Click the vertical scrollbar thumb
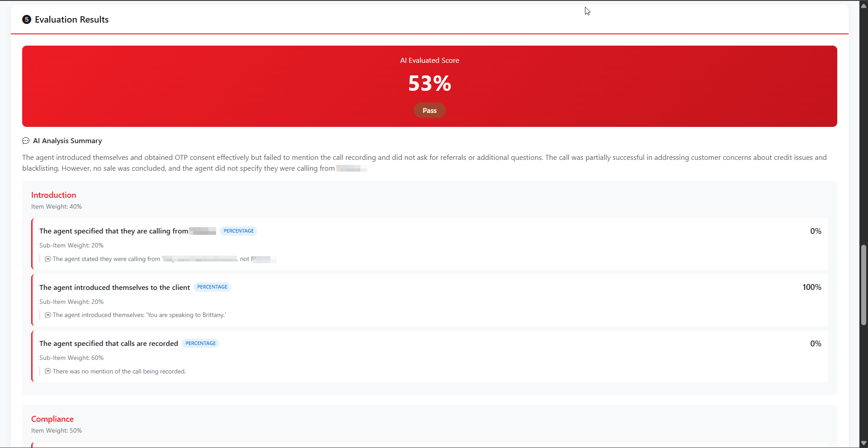 (863, 285)
